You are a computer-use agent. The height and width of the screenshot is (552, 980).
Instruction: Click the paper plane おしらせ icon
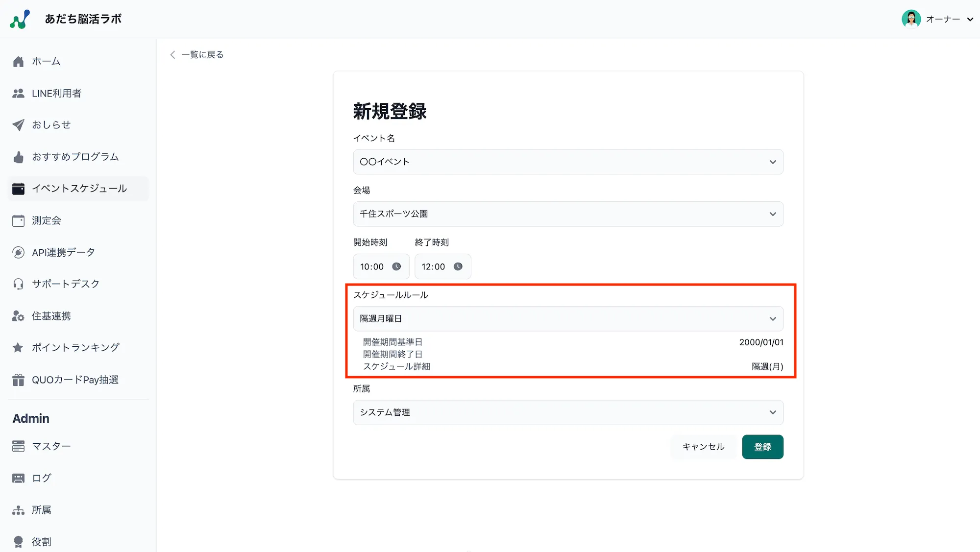18,125
